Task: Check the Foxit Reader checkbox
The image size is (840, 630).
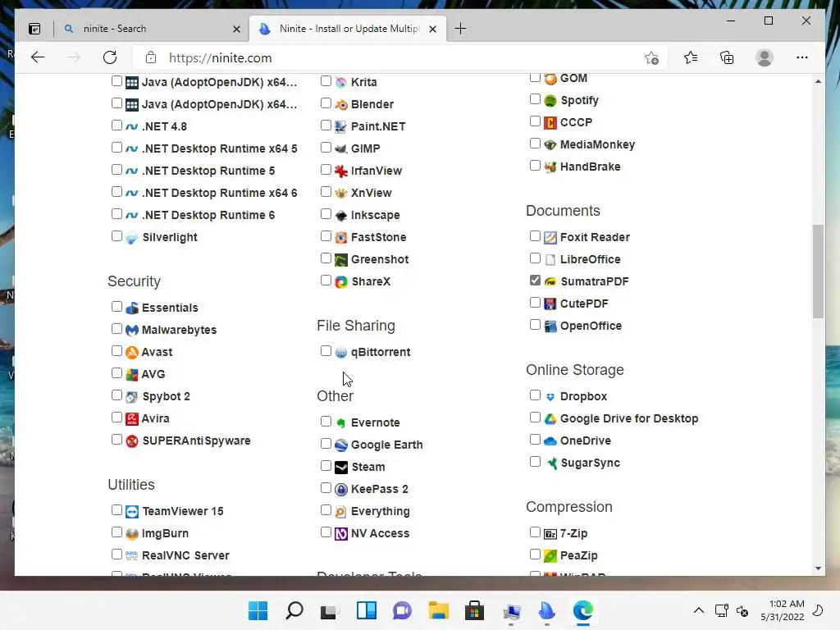Action: point(535,236)
